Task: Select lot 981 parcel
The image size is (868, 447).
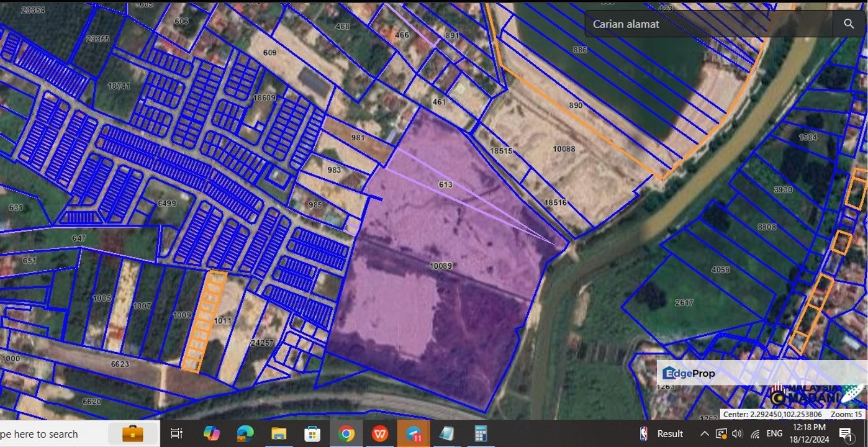Action: 358,138
